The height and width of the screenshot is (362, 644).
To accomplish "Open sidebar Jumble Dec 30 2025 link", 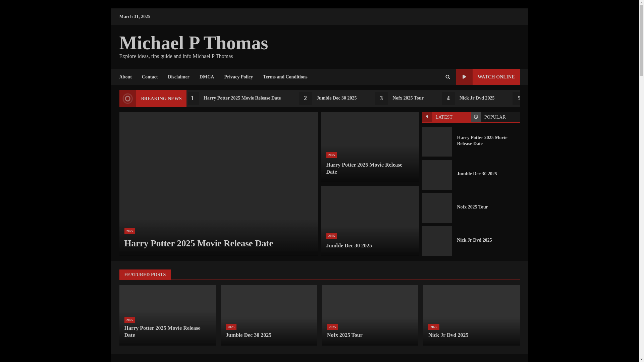I will tap(477, 174).
